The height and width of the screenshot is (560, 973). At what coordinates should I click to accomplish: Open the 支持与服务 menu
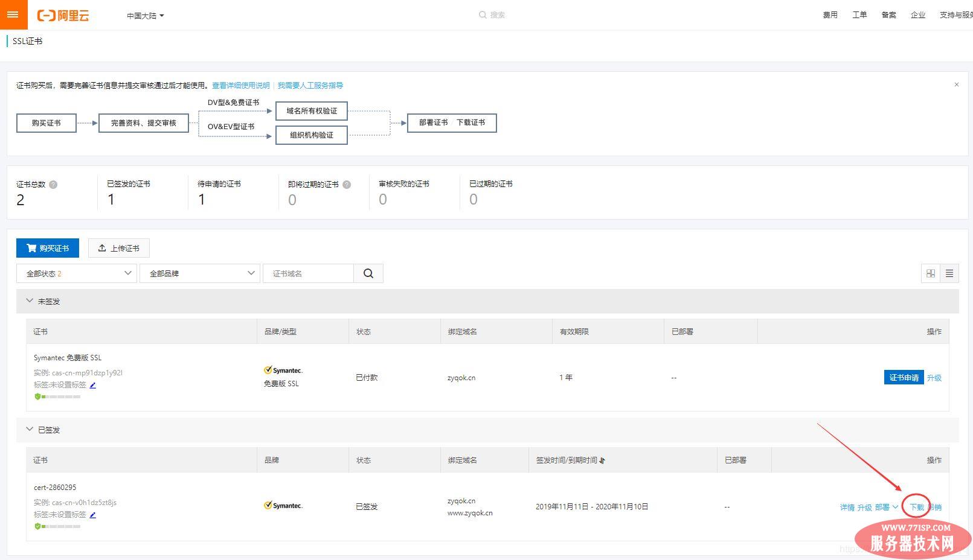coord(956,15)
